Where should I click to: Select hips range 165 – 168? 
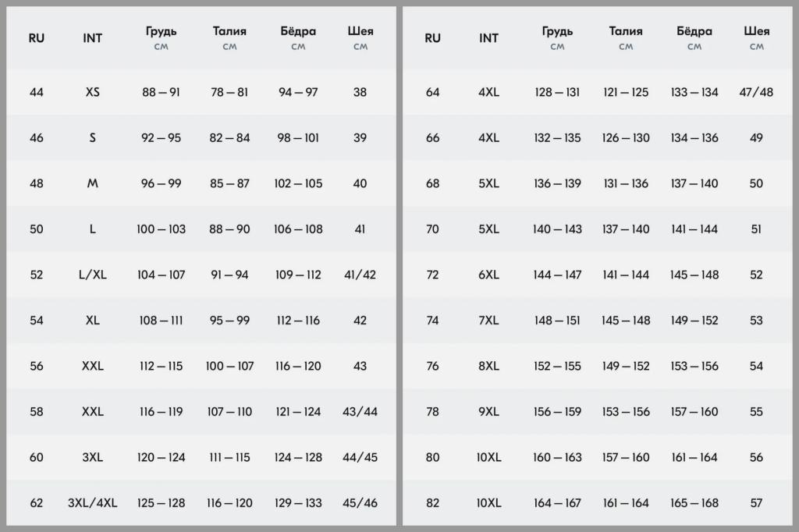click(694, 503)
